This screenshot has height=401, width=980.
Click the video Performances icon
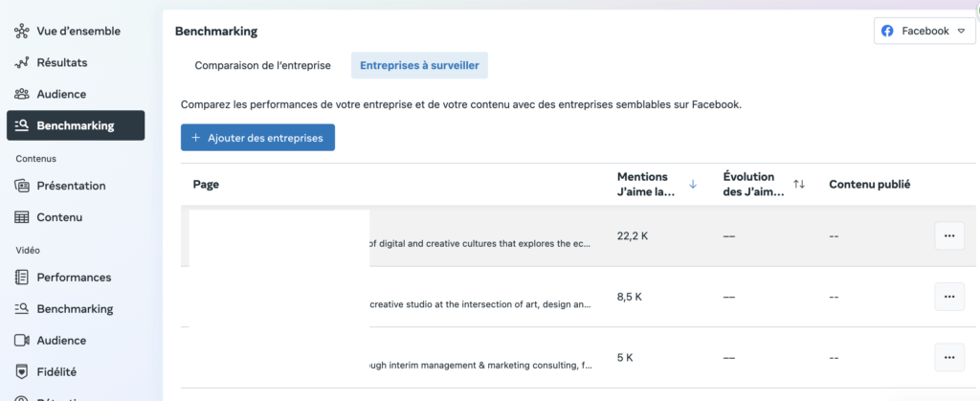pos(22,278)
